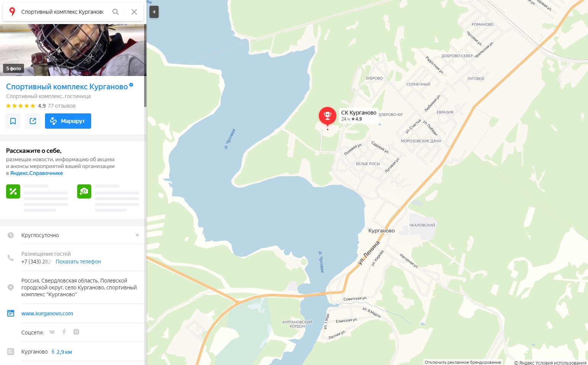Build a route with Маршрут button
The width and height of the screenshot is (588, 365).
68,121
